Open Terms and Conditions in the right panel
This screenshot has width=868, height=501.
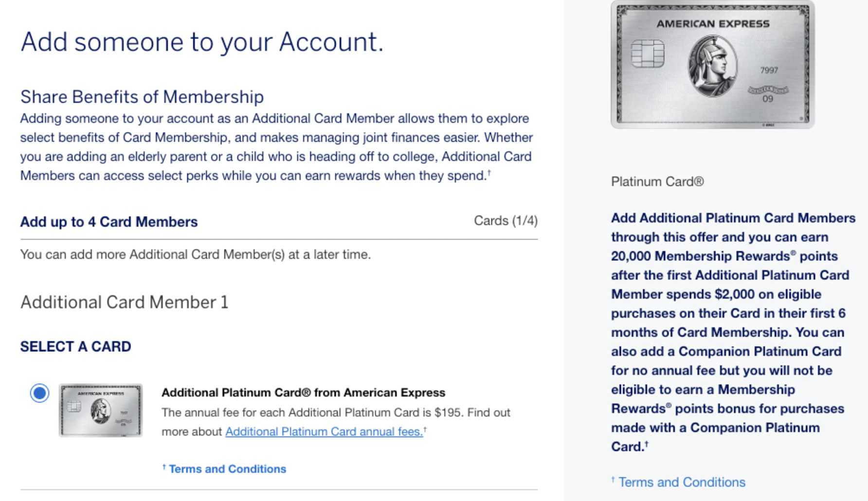pos(681,482)
